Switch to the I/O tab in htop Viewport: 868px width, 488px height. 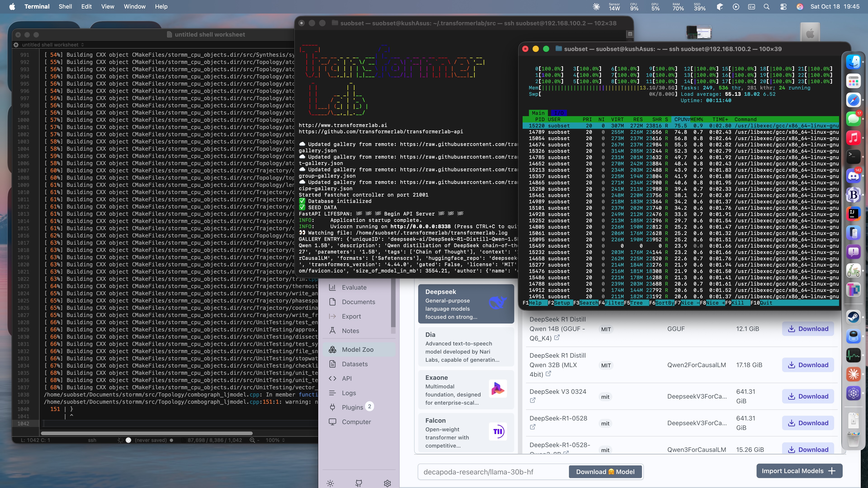point(559,113)
